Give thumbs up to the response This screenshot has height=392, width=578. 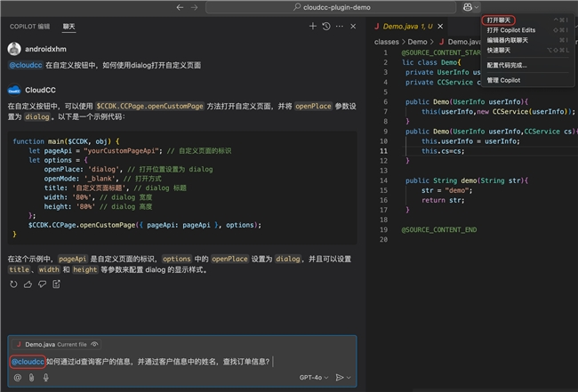click(28, 284)
